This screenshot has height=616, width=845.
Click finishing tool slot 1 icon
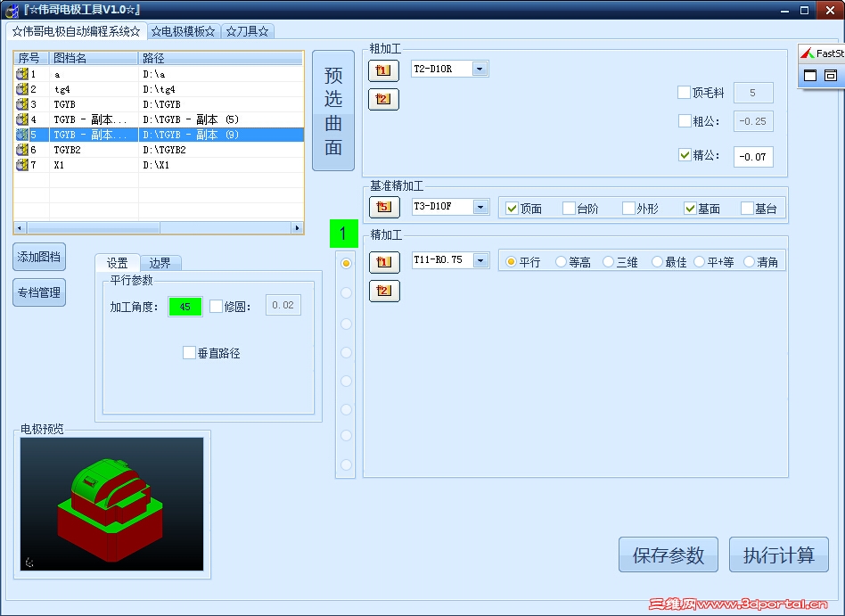pos(384,262)
